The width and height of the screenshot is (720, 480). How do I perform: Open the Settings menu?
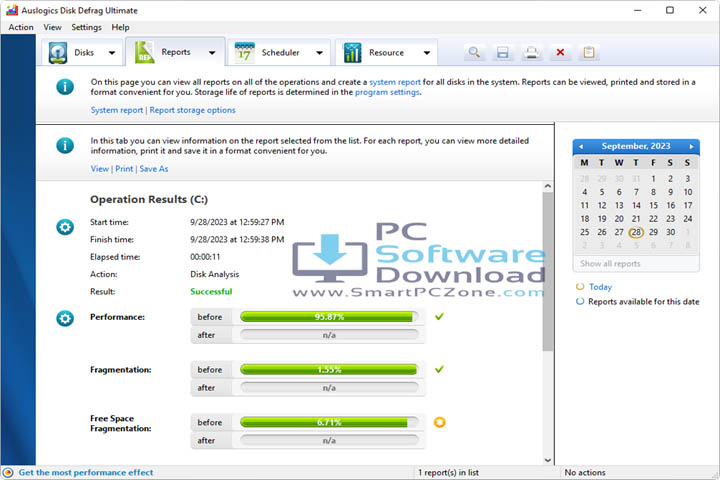click(x=86, y=27)
